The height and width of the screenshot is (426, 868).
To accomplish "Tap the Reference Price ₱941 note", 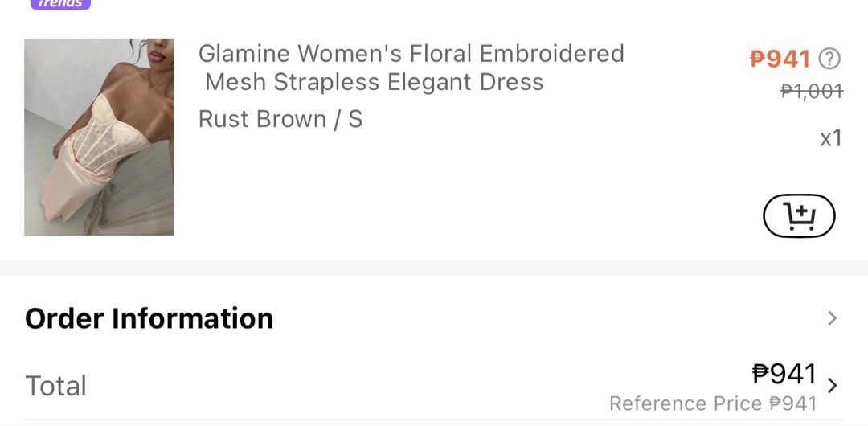I will pos(713,403).
